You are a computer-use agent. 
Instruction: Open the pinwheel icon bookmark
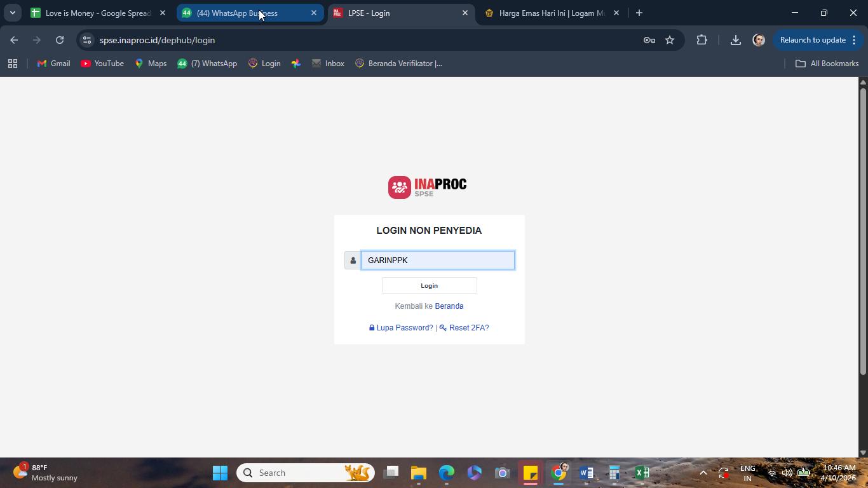[296, 64]
